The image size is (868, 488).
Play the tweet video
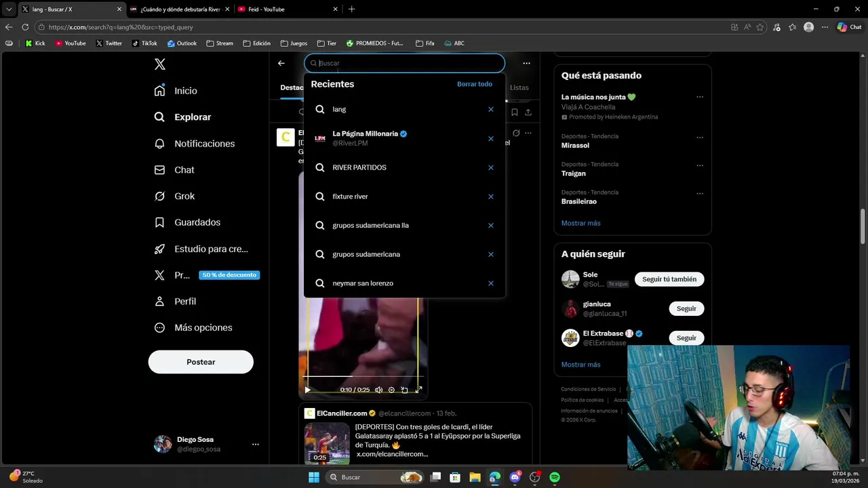click(307, 390)
